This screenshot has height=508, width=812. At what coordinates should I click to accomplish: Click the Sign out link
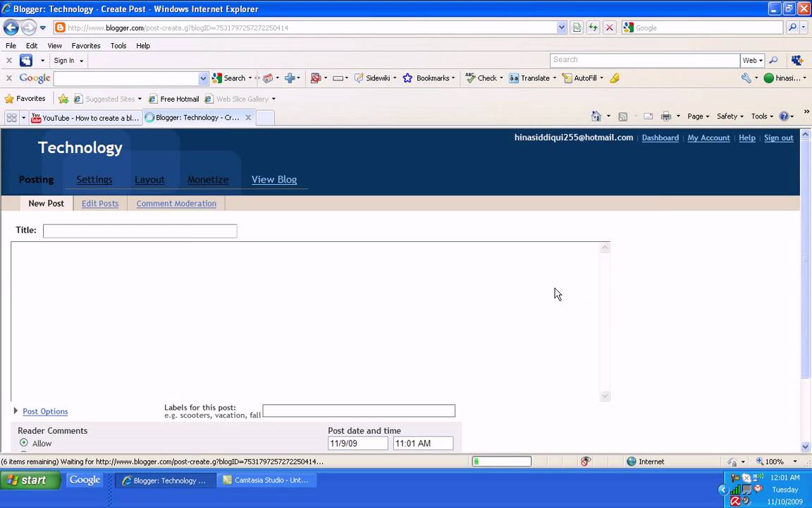point(778,138)
